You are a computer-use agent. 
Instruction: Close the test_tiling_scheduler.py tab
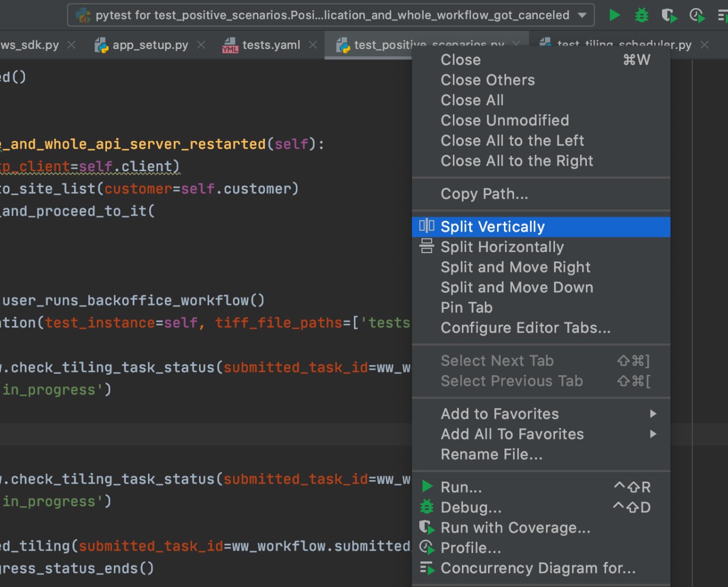tap(704, 45)
